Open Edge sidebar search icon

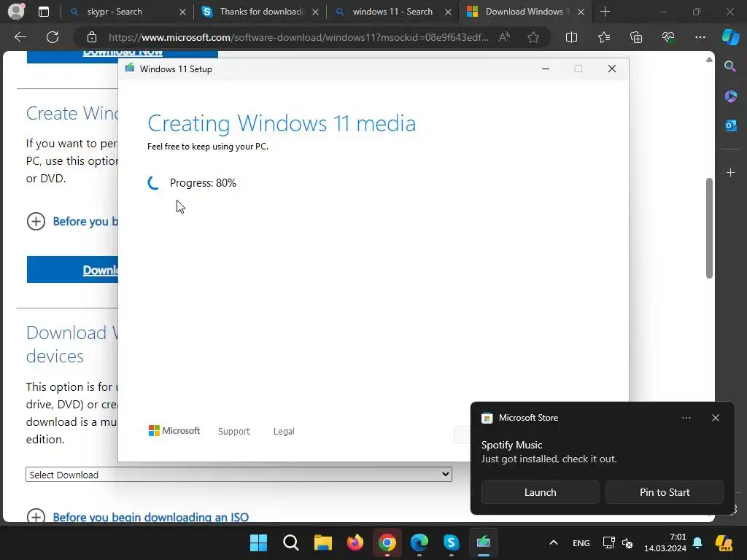[730, 66]
